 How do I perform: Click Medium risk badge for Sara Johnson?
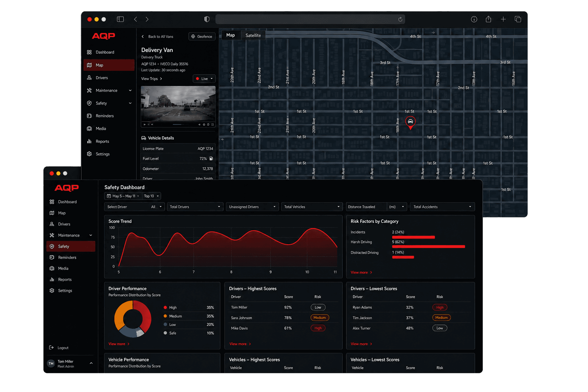pyautogui.click(x=320, y=318)
